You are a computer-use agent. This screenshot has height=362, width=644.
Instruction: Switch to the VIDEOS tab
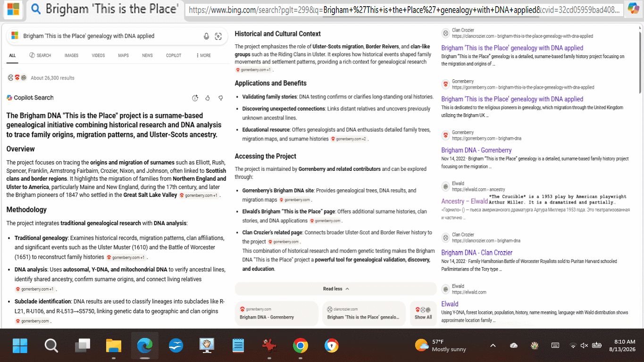pos(98,56)
